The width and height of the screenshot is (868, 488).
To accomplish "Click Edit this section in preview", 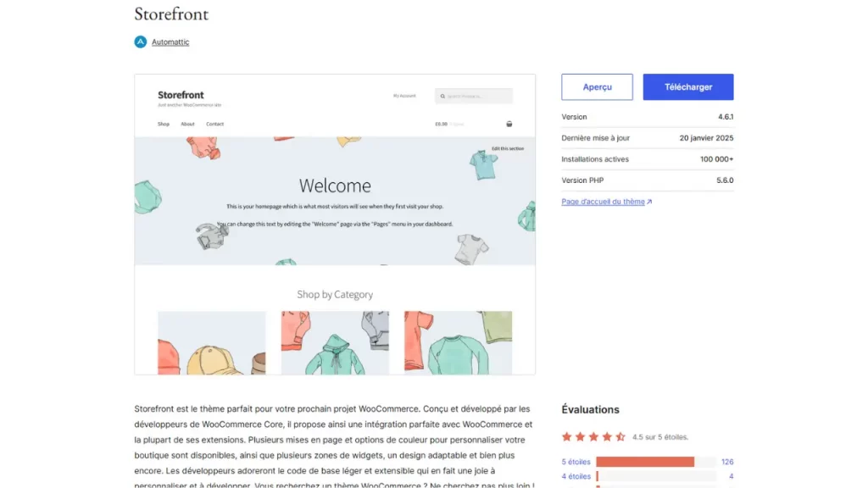I will pos(507,148).
